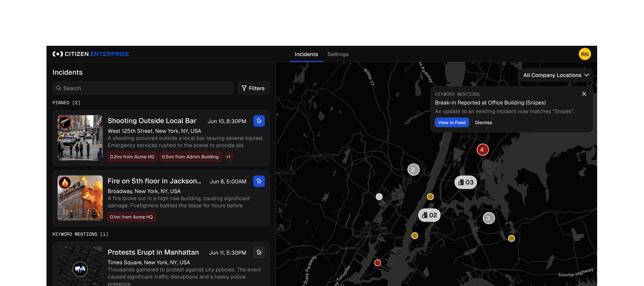
Task: Open Fire on 5th floor in Jackson title
Action: [x=154, y=181]
